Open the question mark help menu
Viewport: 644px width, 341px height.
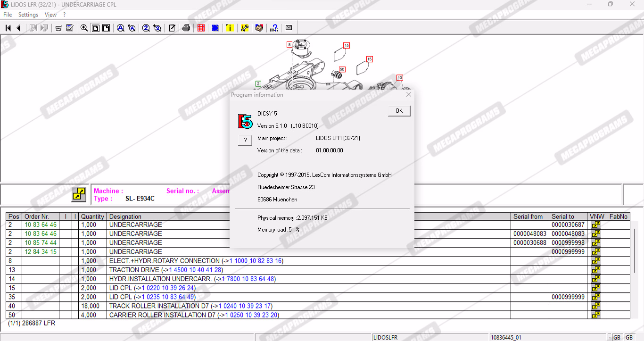[65, 15]
